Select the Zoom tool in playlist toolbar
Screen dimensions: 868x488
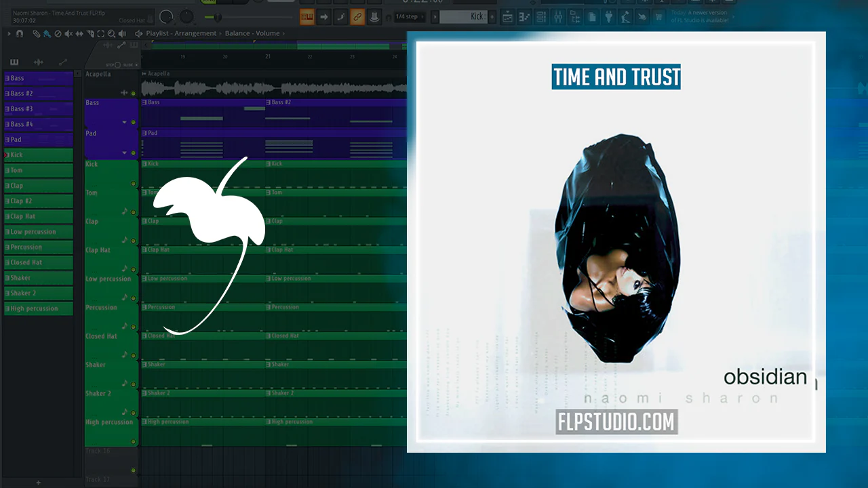pos(112,33)
